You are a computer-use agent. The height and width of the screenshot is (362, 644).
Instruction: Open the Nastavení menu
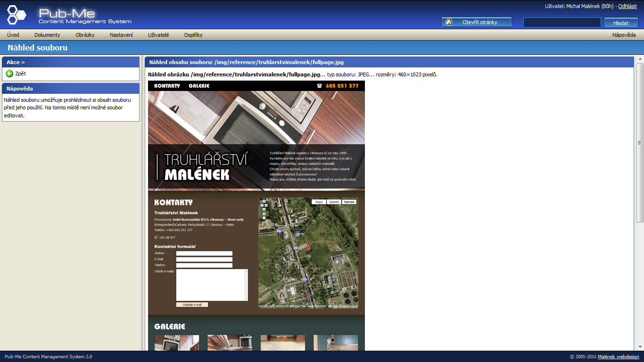click(x=121, y=35)
